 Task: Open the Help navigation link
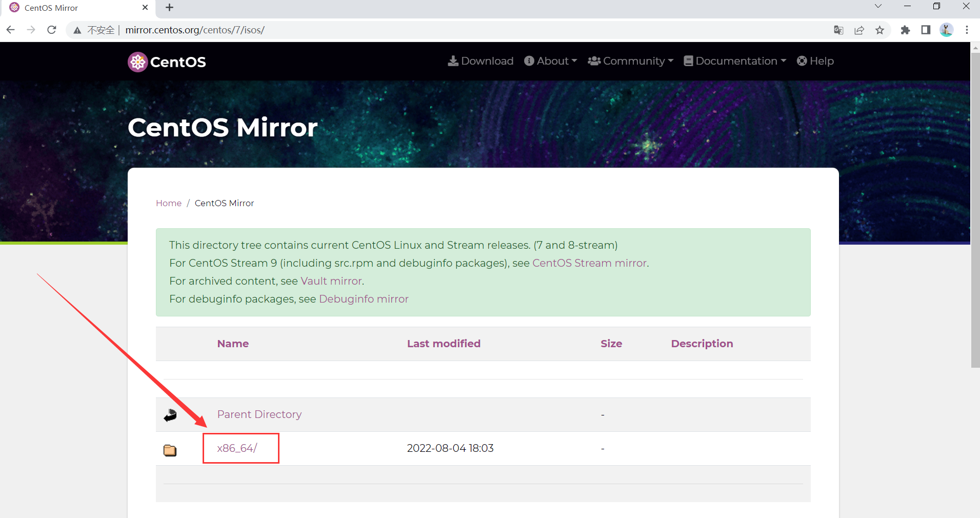pyautogui.click(x=815, y=61)
